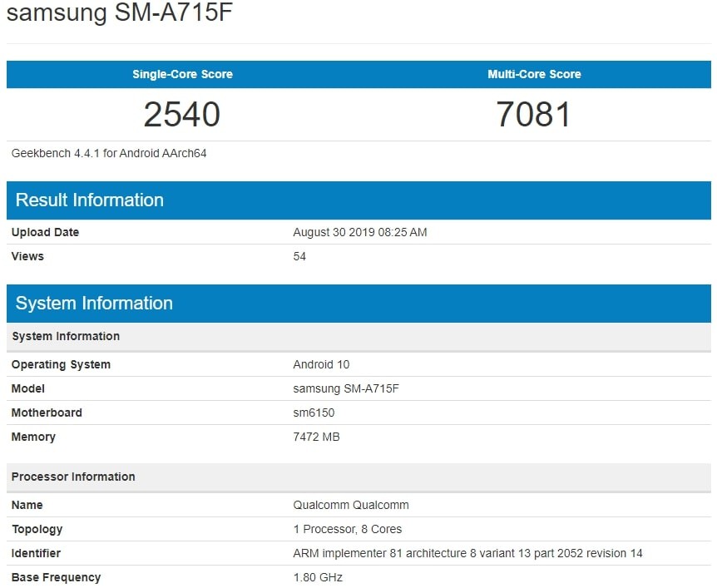717x588 pixels.
Task: Collapse the System Information section
Action: point(94,303)
